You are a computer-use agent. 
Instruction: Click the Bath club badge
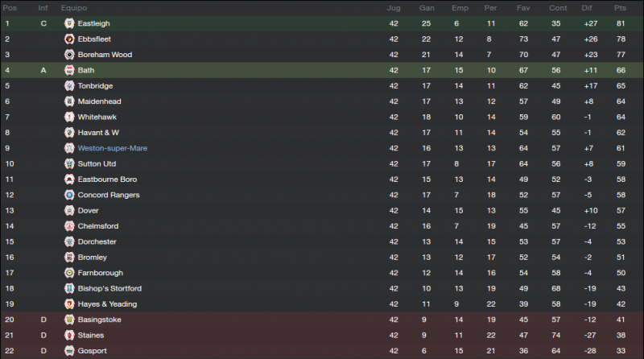point(69,70)
